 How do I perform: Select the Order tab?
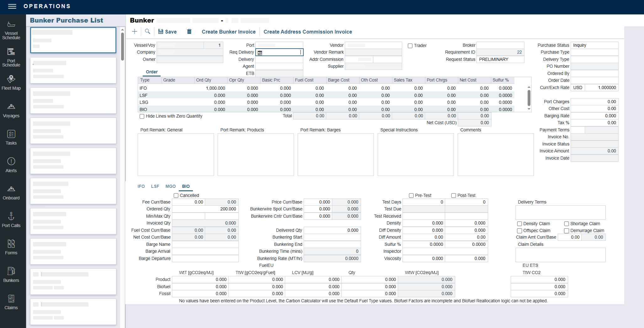pos(152,72)
